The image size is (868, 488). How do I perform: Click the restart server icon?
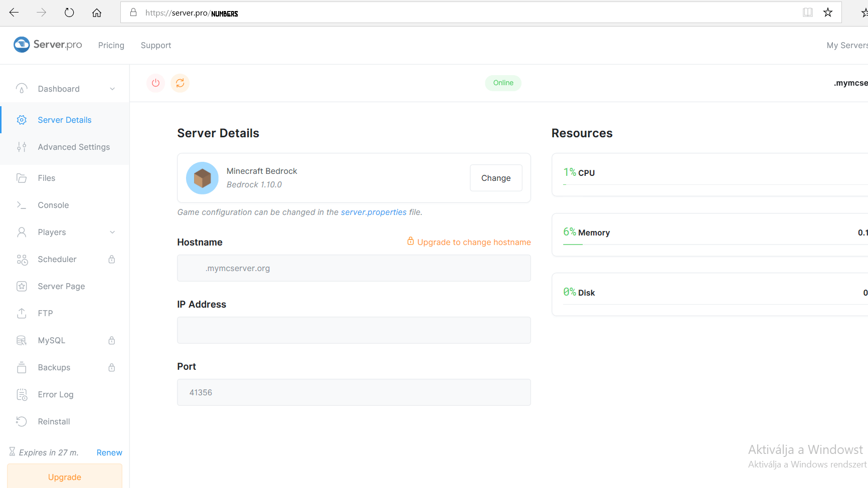tap(180, 83)
